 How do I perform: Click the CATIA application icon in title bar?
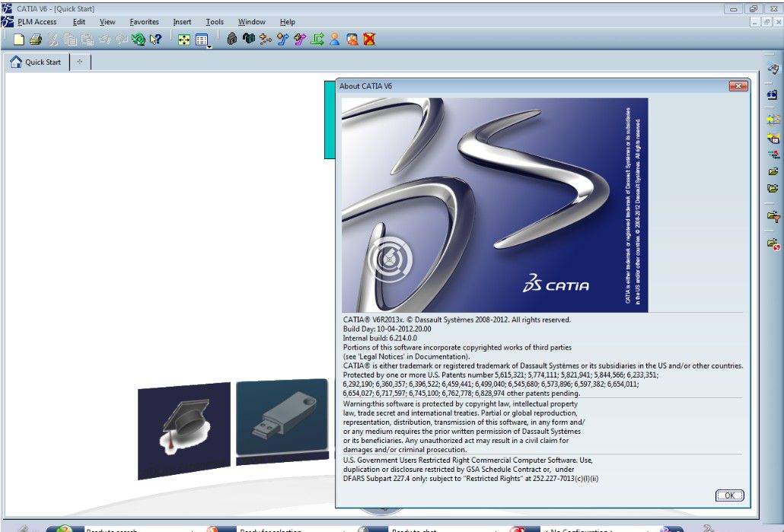click(x=7, y=8)
